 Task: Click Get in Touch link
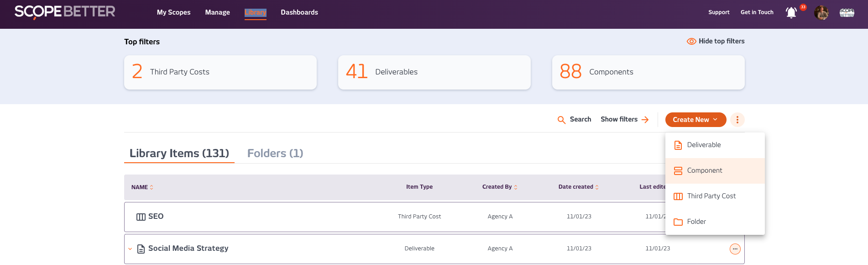coord(757,12)
